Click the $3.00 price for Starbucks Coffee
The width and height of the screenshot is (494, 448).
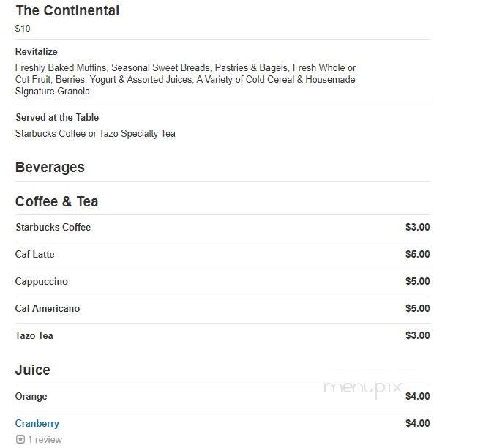[417, 227]
